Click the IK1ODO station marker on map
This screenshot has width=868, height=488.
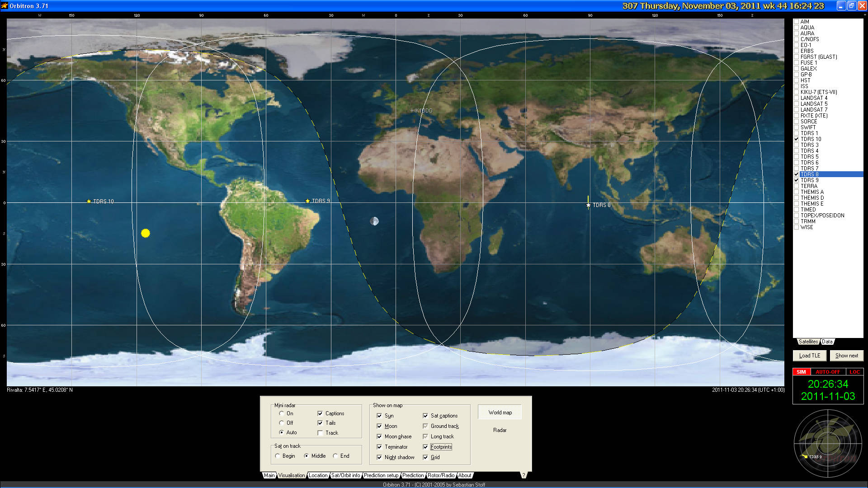click(x=412, y=111)
